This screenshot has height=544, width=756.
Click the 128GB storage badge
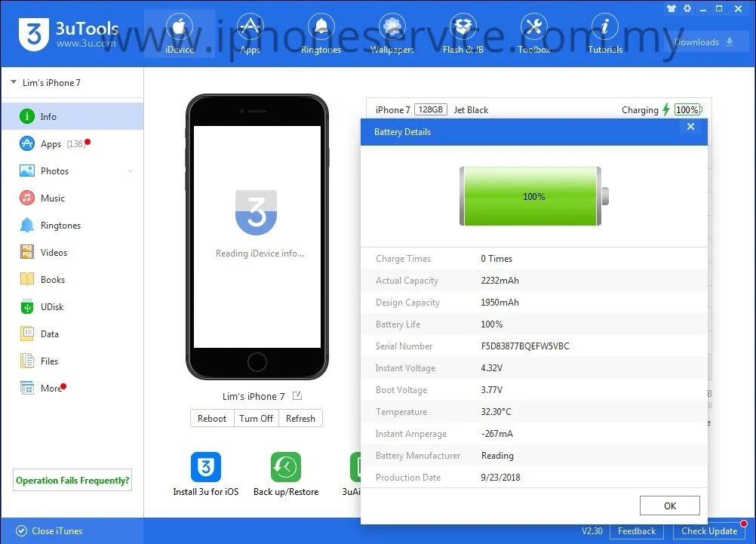click(431, 109)
